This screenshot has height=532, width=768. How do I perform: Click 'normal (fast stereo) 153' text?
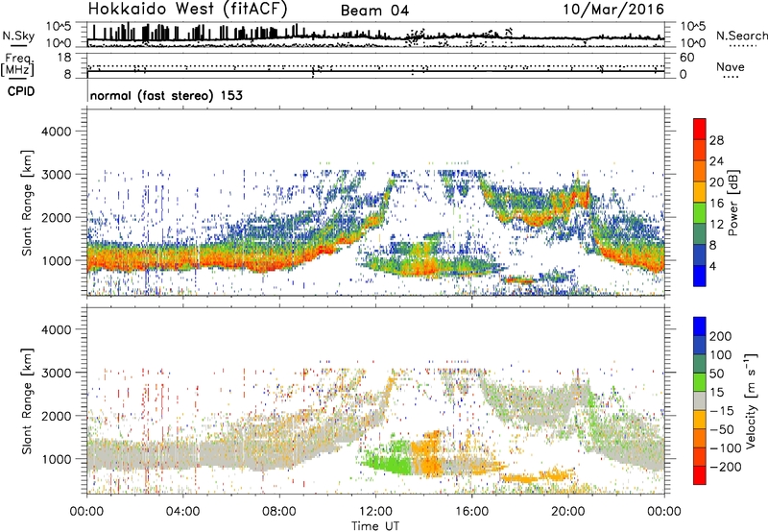(x=166, y=95)
